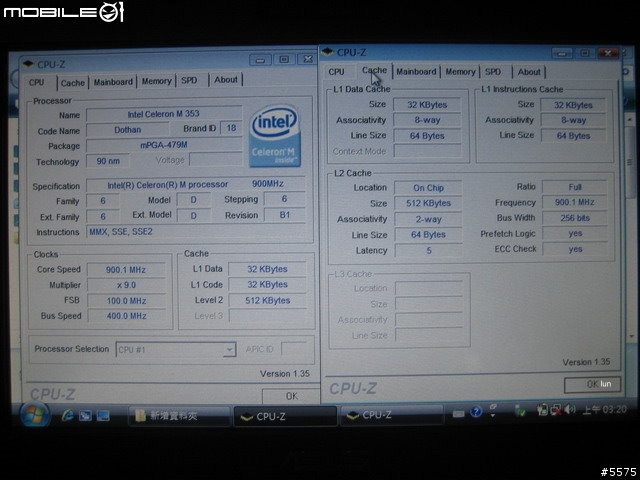Click the L1 Data Cache Size value 32 KBytes
The height and width of the screenshot is (480, 640).
pyautogui.click(x=427, y=105)
